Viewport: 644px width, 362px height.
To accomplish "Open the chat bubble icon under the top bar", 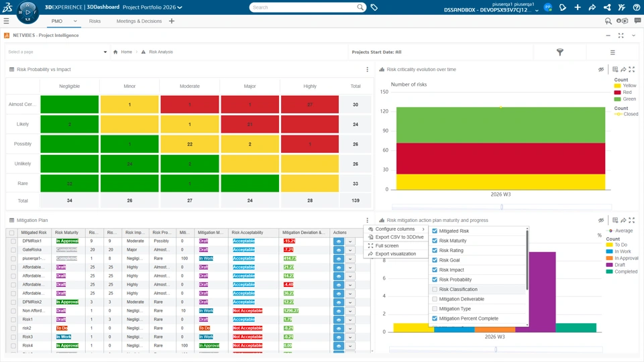I will [x=637, y=21].
